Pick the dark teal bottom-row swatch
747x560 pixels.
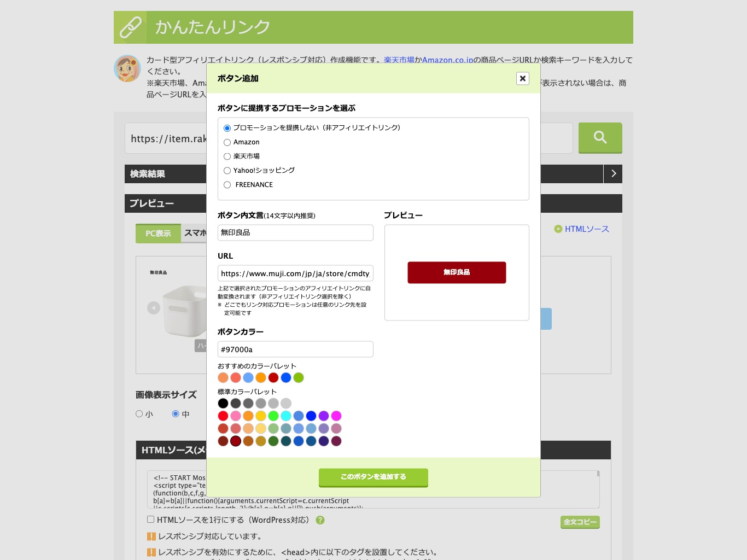pos(286,441)
